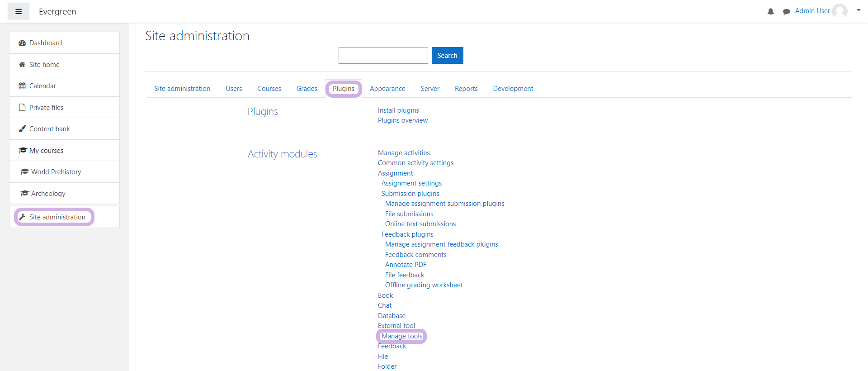Click the Site administration wrench icon
The height and width of the screenshot is (371, 868).
[x=22, y=217]
